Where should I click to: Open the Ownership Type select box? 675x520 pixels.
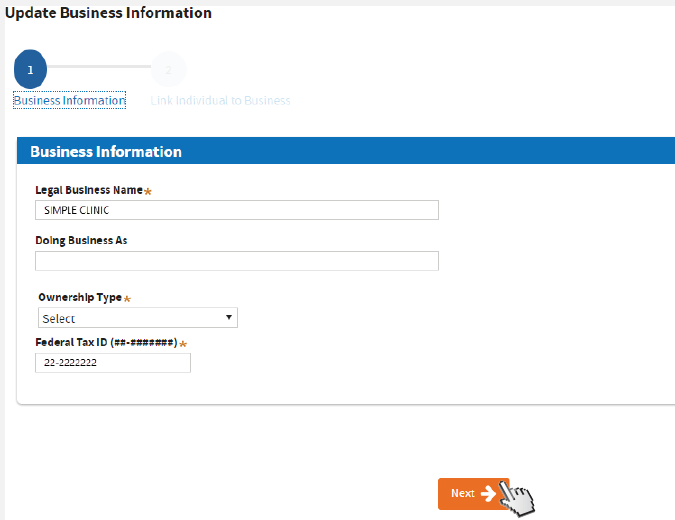[137, 318]
